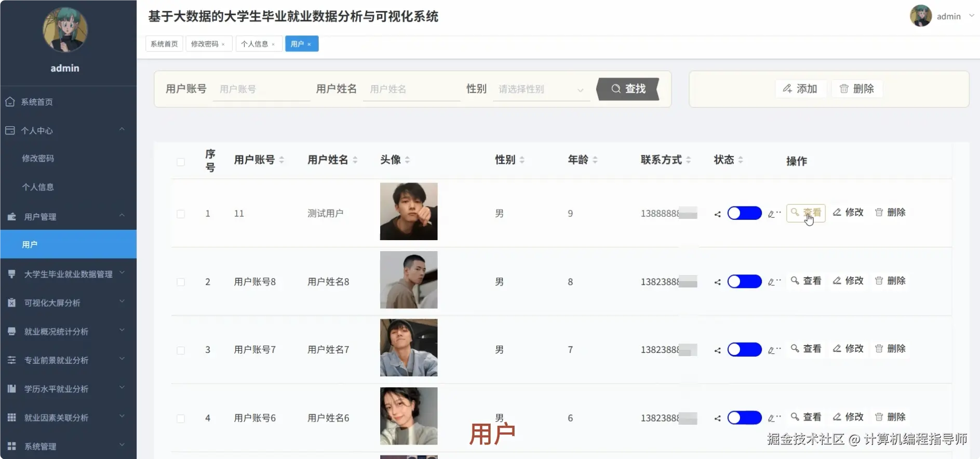Viewport: 980px width, 459px height.
Task: Click the 系统首页 home icon in sidebar
Action: (10, 102)
